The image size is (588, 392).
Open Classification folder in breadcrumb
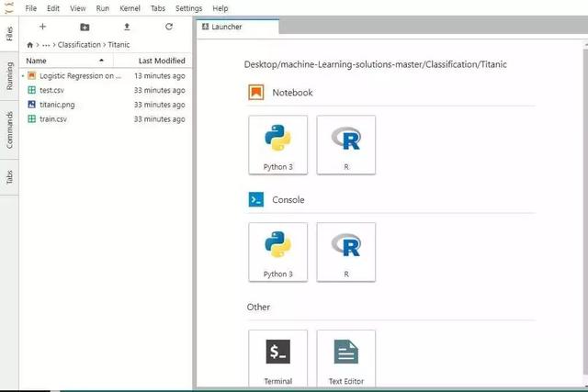point(79,45)
